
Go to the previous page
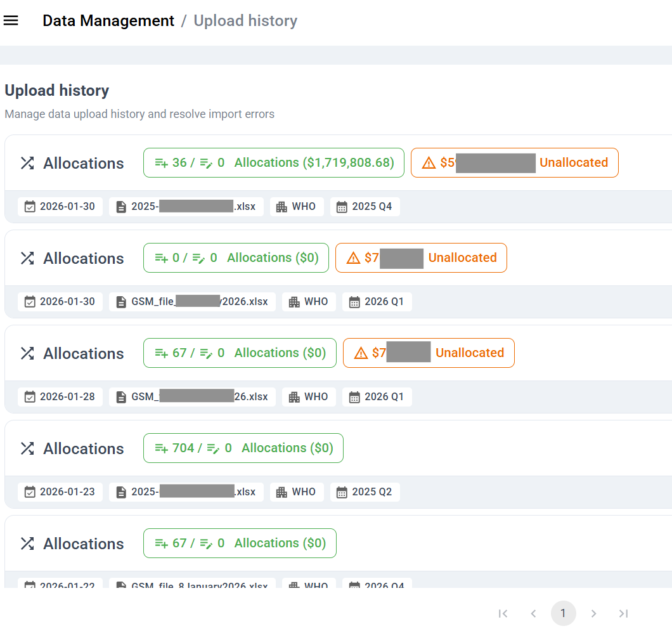(533, 613)
